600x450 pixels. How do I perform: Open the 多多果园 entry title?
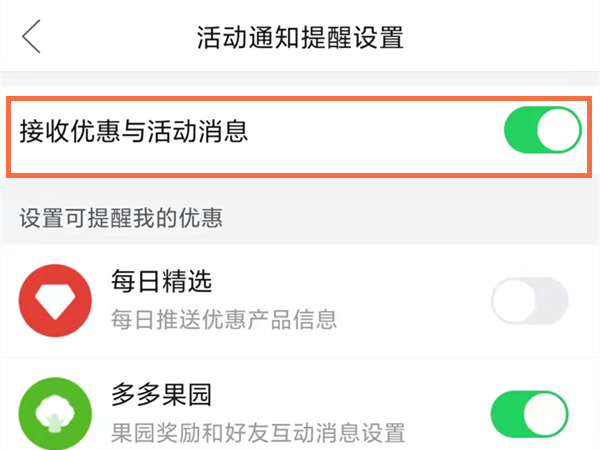[161, 394]
